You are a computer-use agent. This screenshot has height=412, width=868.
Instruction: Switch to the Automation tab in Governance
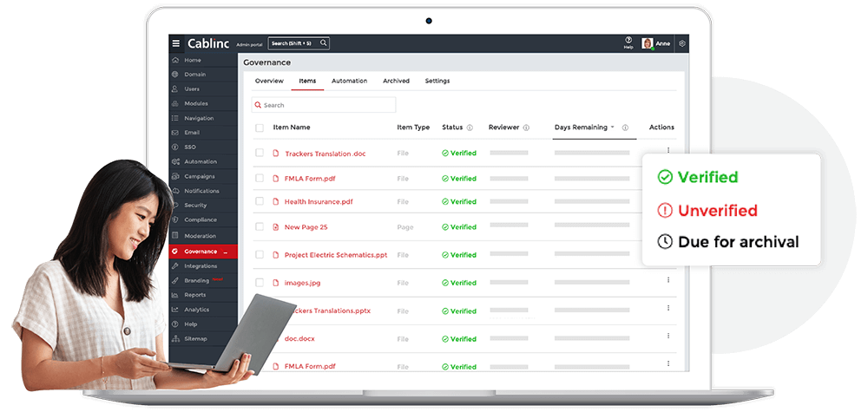[349, 81]
